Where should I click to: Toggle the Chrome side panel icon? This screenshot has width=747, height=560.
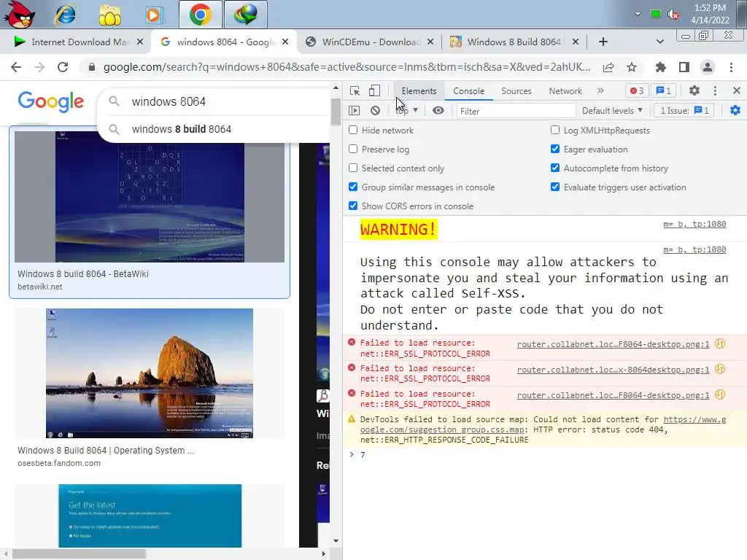(x=684, y=67)
